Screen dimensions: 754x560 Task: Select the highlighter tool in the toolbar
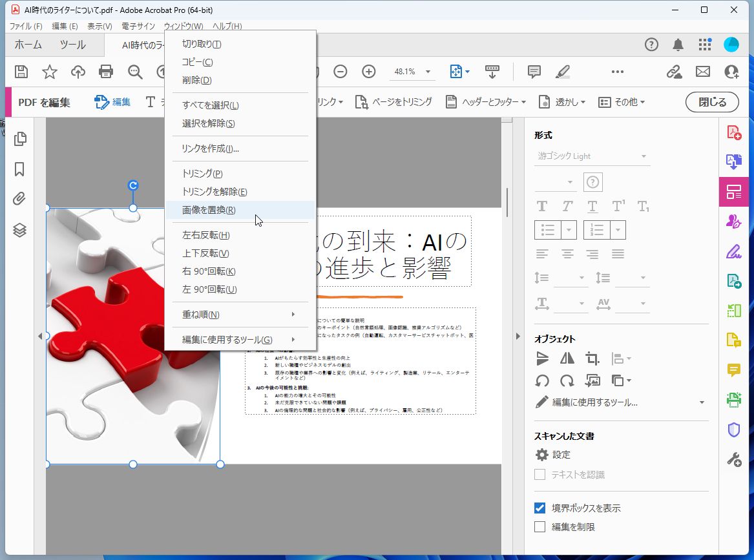[x=562, y=72]
